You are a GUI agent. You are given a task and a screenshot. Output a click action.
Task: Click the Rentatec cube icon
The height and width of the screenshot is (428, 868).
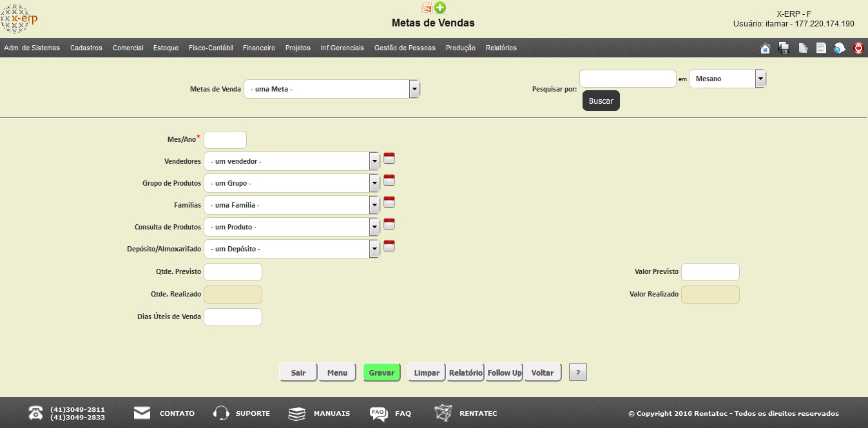tap(443, 413)
